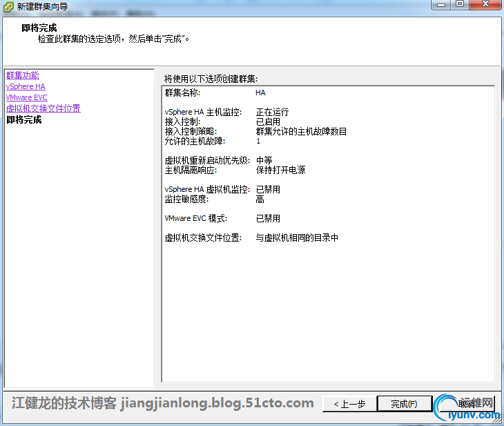This screenshot has height=426, width=504.
Task: Click the 将使用以下选项创建群集 heading
Action: coord(211,79)
